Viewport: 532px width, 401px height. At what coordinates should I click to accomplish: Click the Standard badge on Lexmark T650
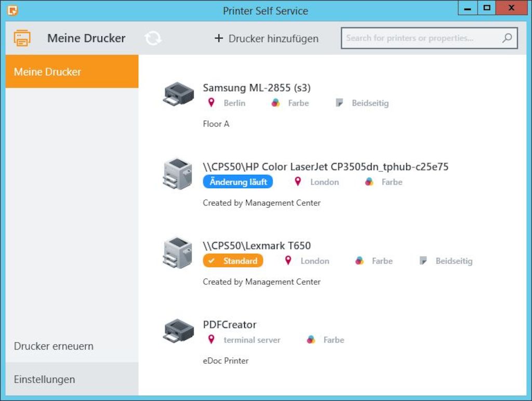click(233, 261)
